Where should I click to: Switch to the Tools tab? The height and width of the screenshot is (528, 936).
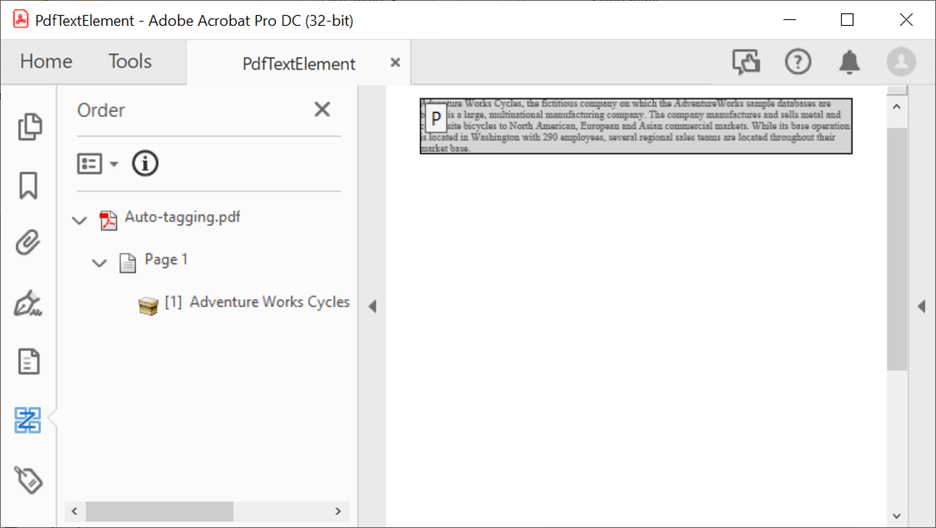coord(130,62)
